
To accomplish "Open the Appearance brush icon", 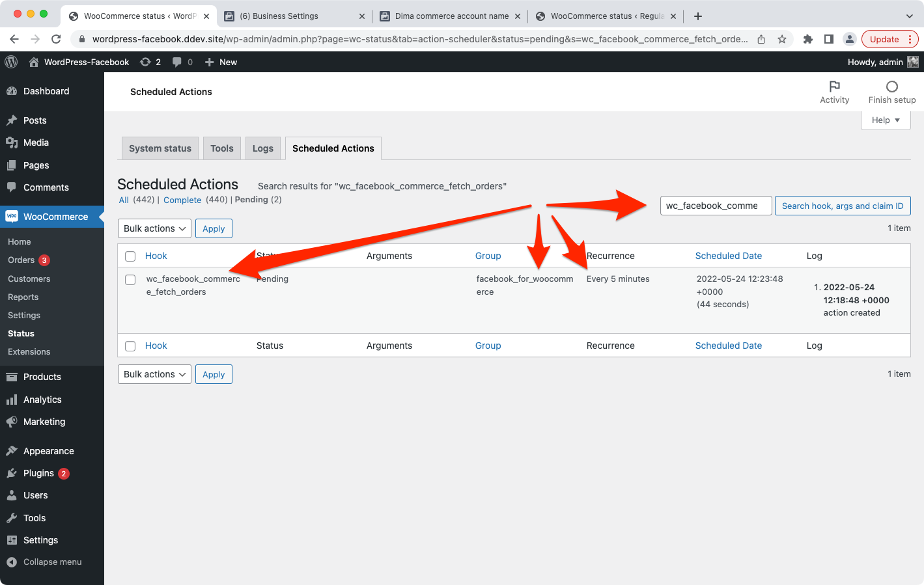I will tap(13, 450).
